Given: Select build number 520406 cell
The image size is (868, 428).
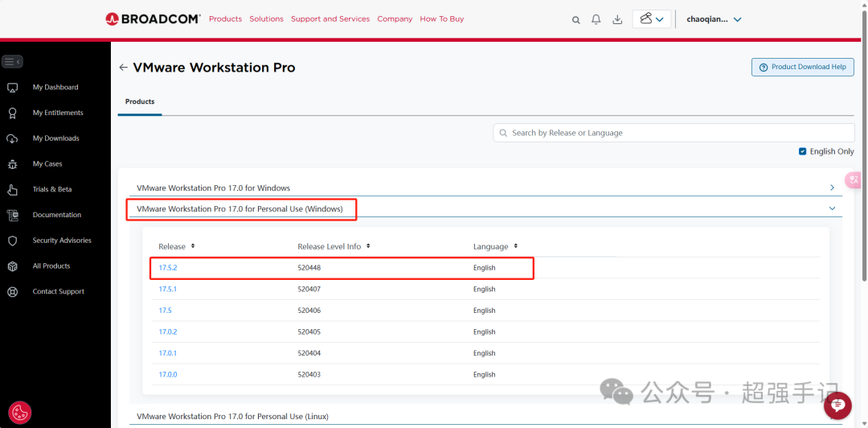Looking at the screenshot, I should click(309, 311).
